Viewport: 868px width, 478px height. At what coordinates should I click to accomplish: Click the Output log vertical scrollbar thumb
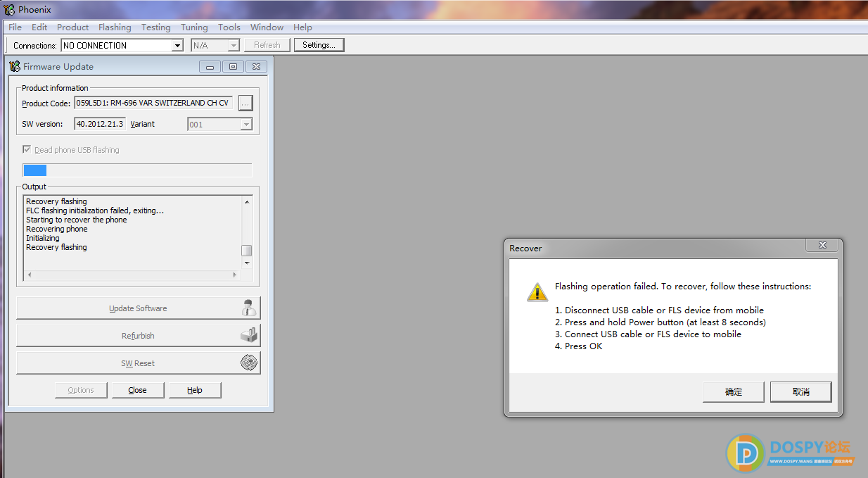246,251
